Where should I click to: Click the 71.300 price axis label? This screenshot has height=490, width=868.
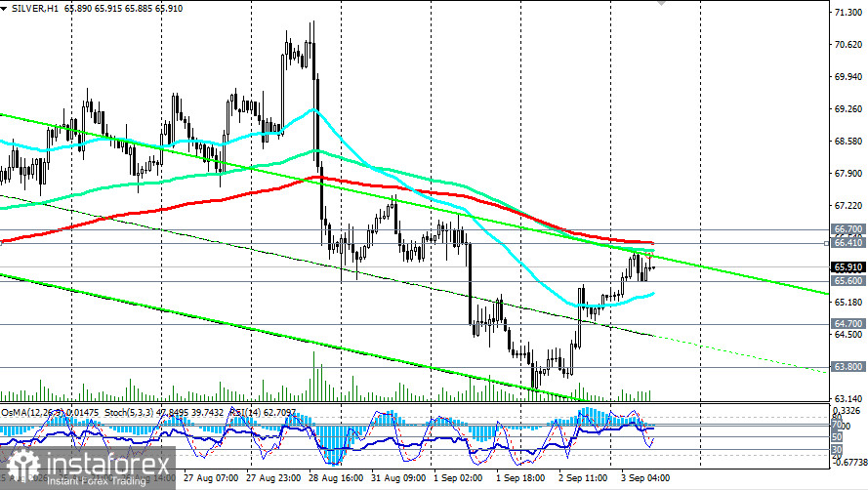[848, 12]
